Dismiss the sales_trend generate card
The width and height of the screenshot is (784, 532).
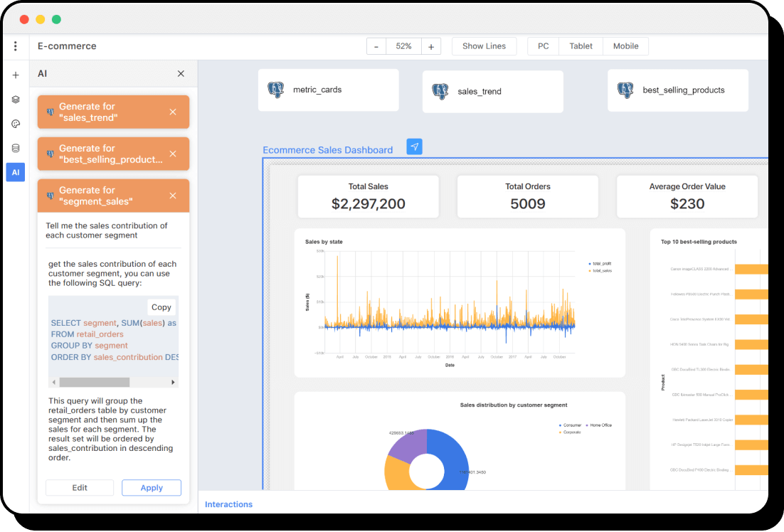pyautogui.click(x=173, y=112)
